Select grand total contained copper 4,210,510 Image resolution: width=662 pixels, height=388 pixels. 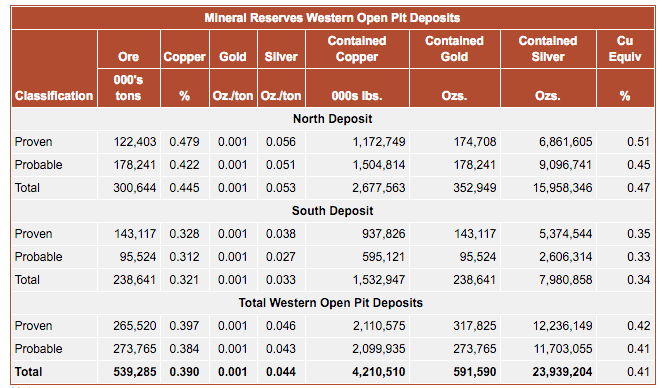(379, 372)
